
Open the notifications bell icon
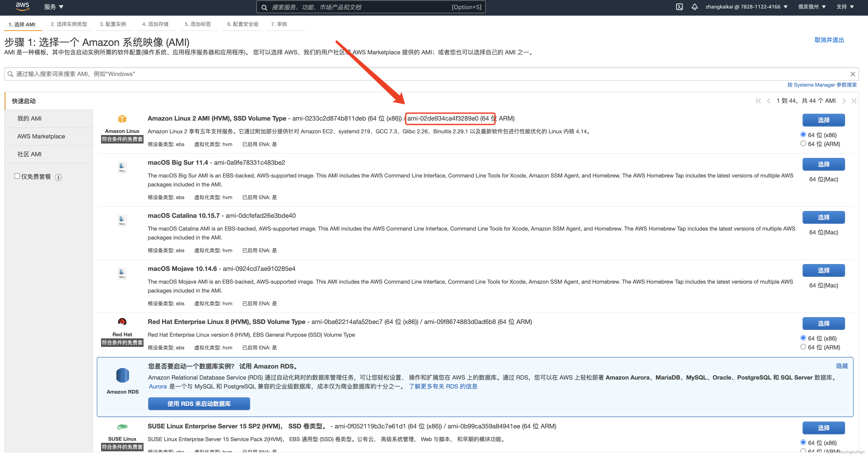click(x=695, y=7)
